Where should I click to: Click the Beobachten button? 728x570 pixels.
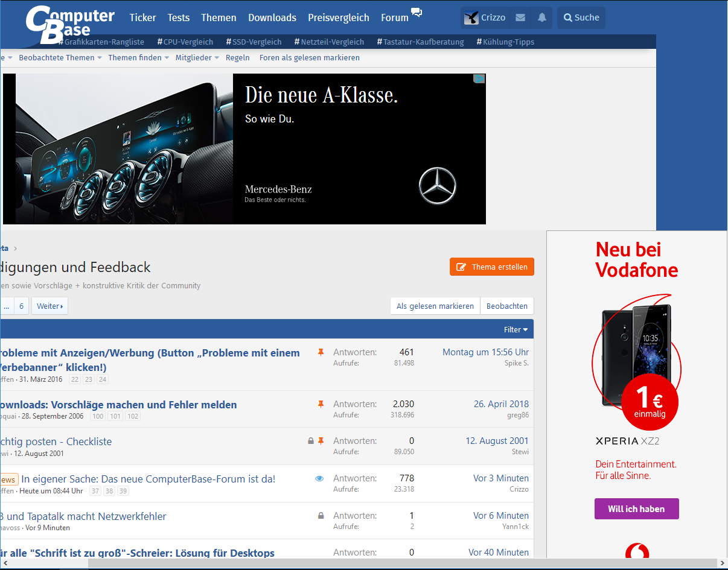(507, 306)
